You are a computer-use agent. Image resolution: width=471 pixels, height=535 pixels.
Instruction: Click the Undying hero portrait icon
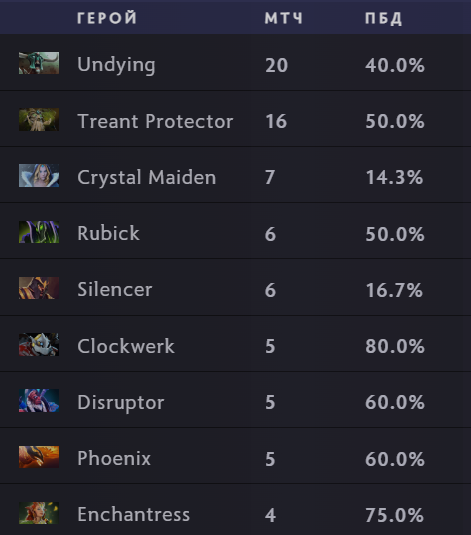pyautogui.click(x=39, y=63)
